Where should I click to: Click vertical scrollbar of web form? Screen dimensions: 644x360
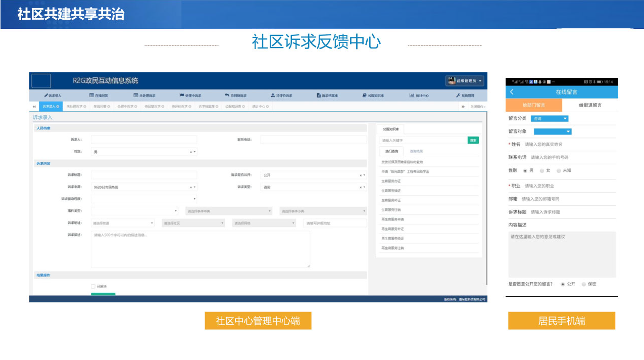486,198
